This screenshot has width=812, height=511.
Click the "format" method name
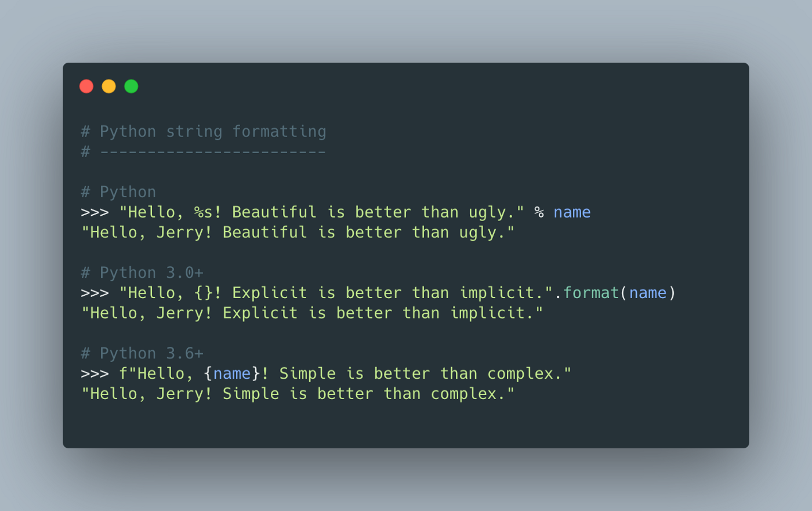[591, 293]
